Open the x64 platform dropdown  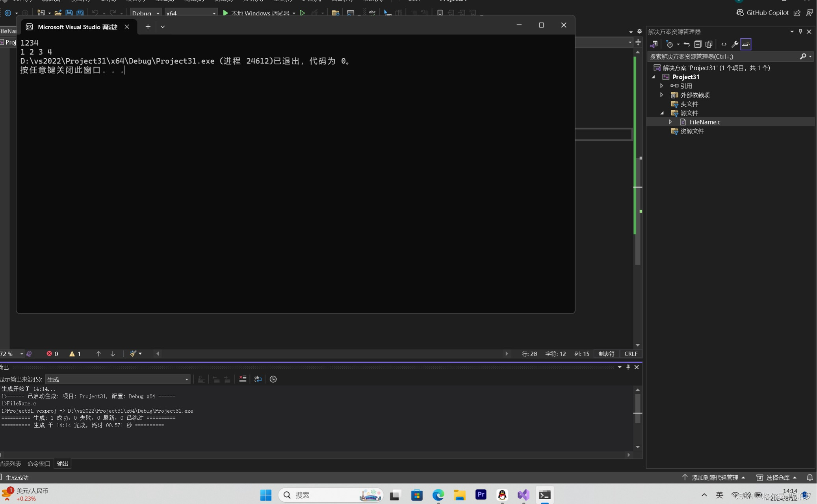191,13
